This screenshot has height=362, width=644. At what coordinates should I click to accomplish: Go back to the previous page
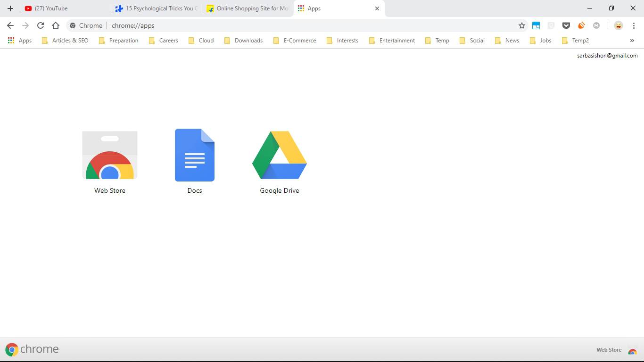click(10, 25)
